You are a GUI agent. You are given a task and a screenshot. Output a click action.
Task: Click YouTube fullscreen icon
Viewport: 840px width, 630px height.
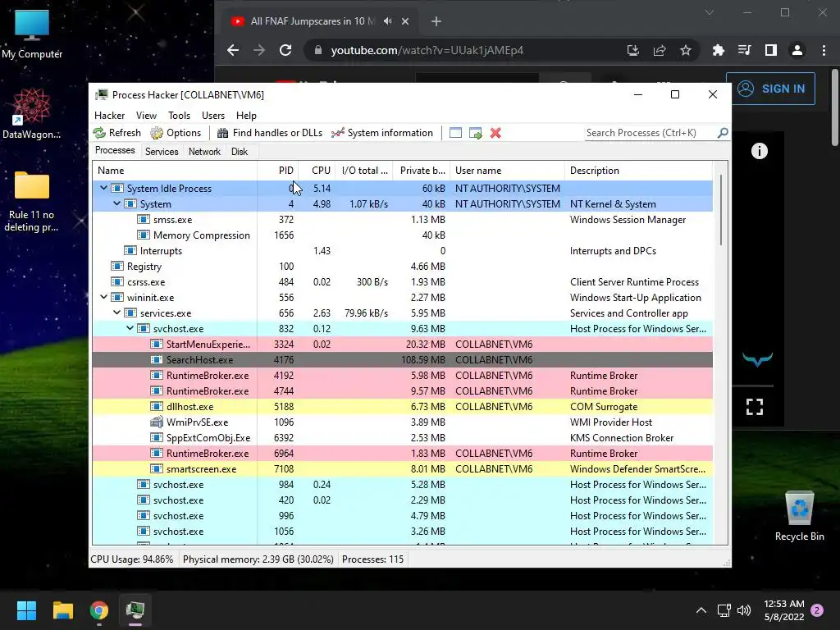coord(755,407)
